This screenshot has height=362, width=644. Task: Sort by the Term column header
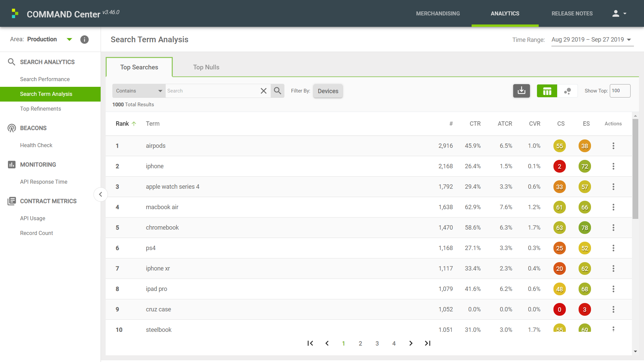(153, 124)
